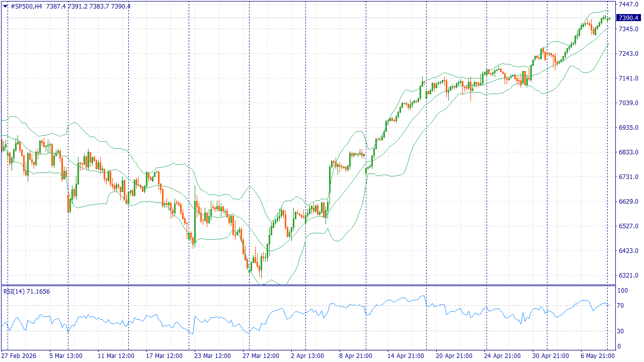Viewport: 644px width, 362px height.
Task: Click the RSI scale 70 level label
Action: pyautogui.click(x=621, y=306)
